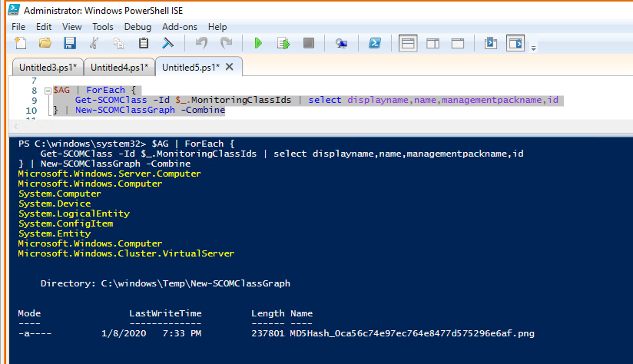Open the Debug menu
This screenshot has height=364, width=633.
[x=138, y=26]
